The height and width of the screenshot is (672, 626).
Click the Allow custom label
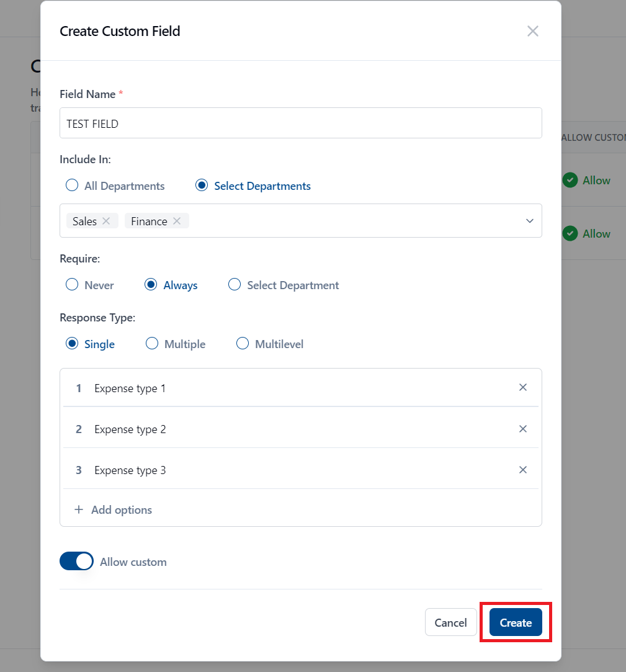(x=133, y=562)
